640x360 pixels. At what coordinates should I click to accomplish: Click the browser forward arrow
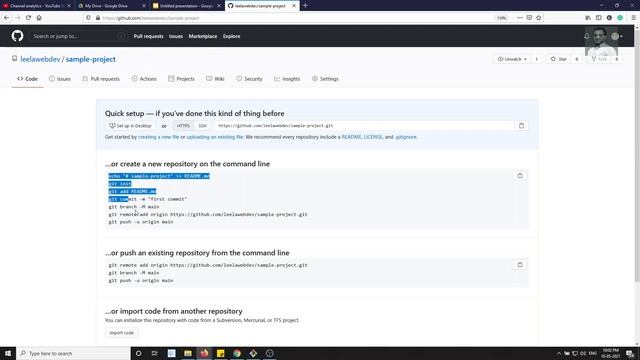pos(18,18)
